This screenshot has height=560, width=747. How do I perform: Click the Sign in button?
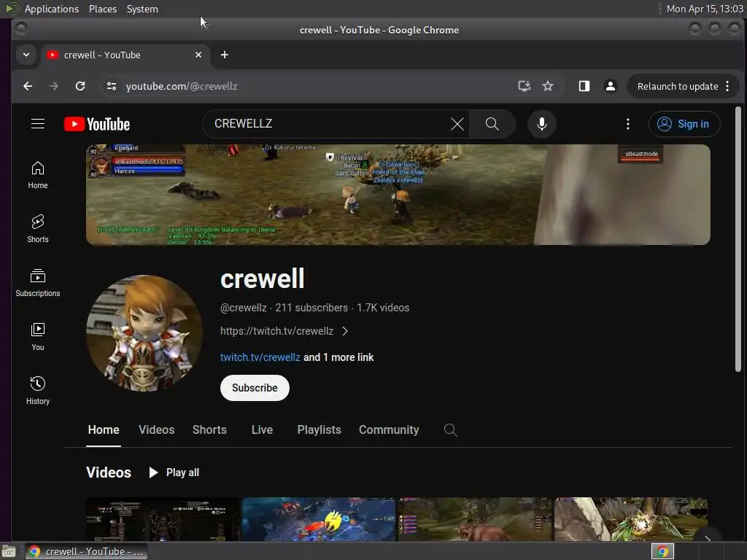(684, 124)
